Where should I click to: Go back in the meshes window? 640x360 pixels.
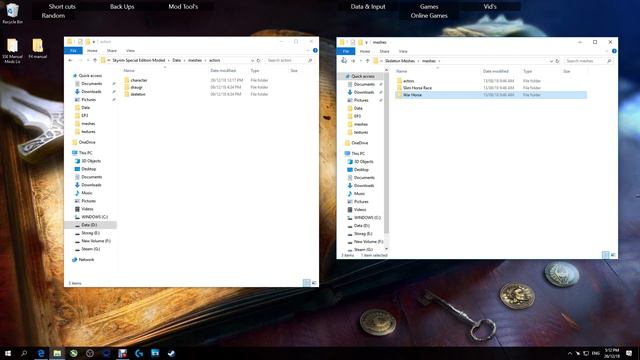344,61
